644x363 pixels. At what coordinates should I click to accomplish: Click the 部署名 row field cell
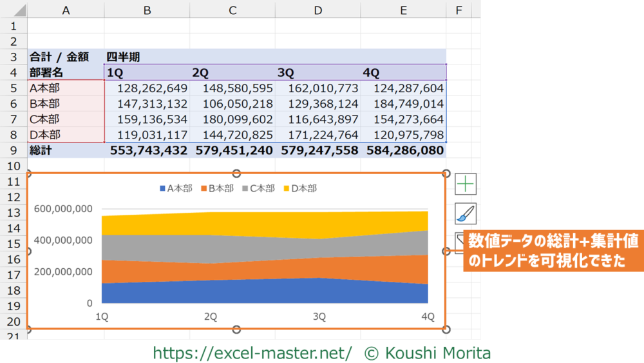pyautogui.click(x=45, y=72)
